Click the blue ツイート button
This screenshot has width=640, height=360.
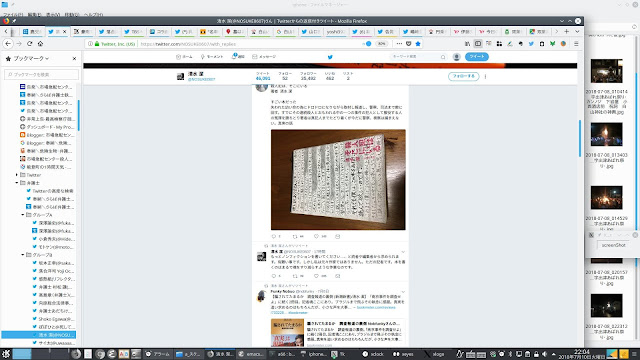click(477, 57)
